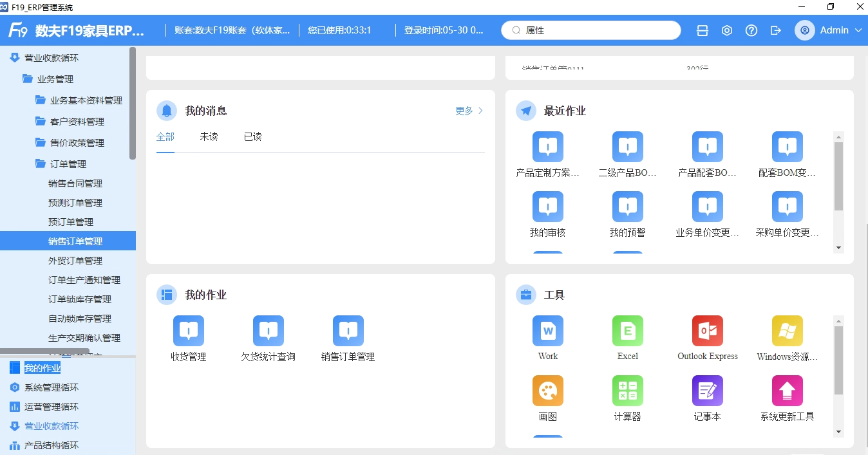This screenshot has width=868, height=455.
Task: Expand the 客户资料管理 folder
Action: click(70, 122)
